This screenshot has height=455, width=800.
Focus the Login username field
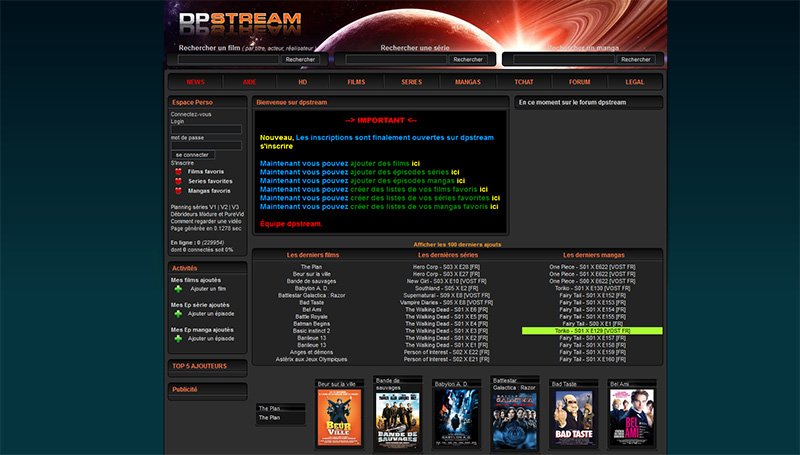(x=206, y=130)
